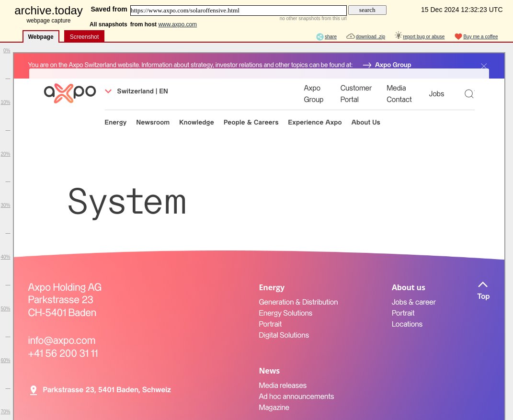Jump to the 30% page marker
This screenshot has height=420, width=513.
pos(5,205)
